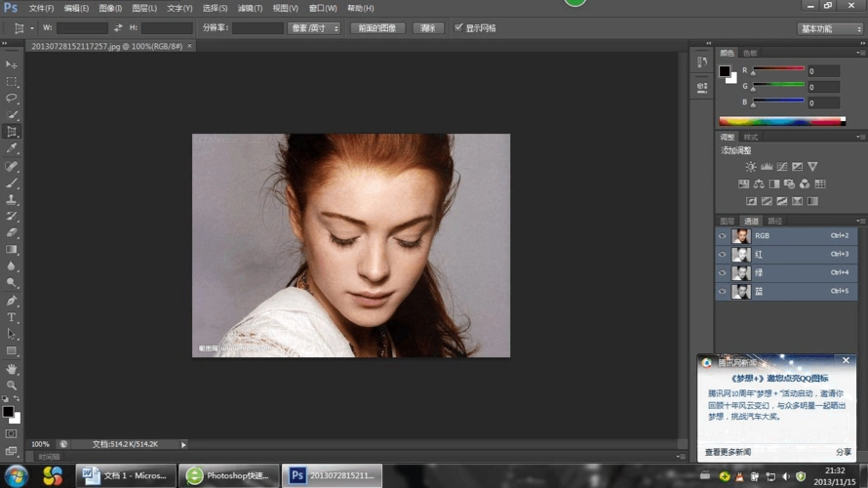Add a Brightness/Contrast adjustment
Viewport: 868px width, 488px height.
750,167
